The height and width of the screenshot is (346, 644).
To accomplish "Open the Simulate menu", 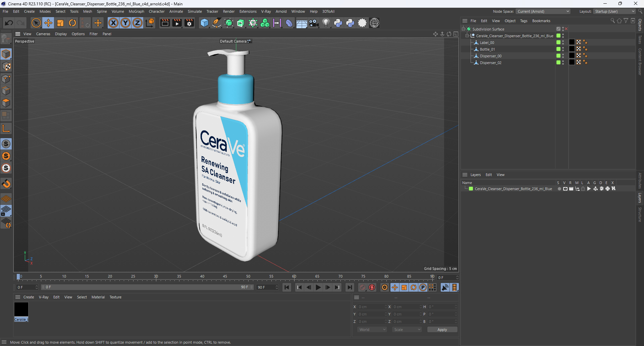I will click(x=195, y=11).
